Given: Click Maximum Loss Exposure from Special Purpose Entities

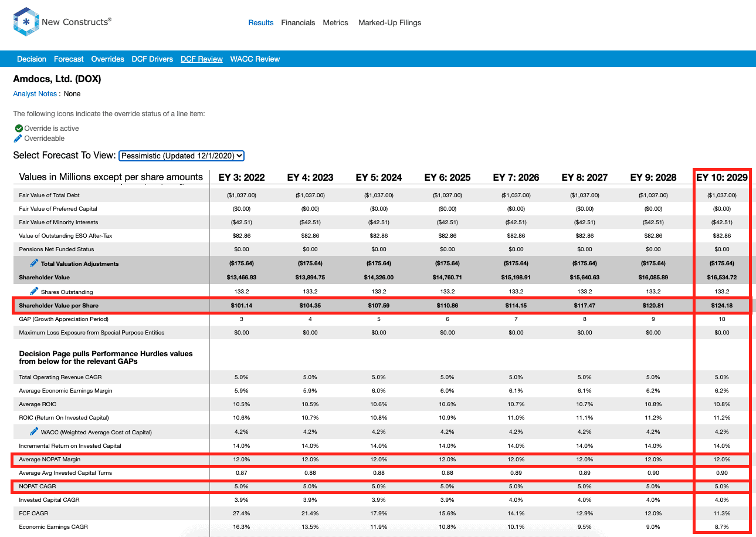Looking at the screenshot, I should coord(91,333).
